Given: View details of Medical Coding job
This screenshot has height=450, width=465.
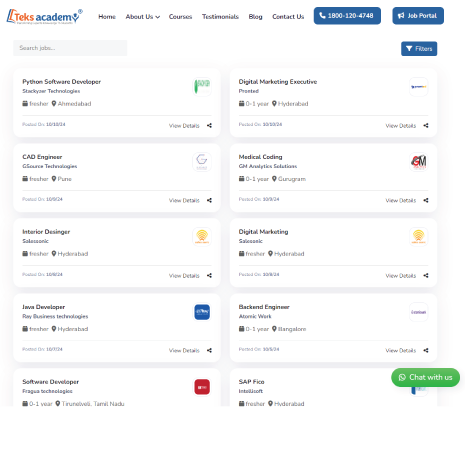Looking at the screenshot, I should tap(401, 200).
